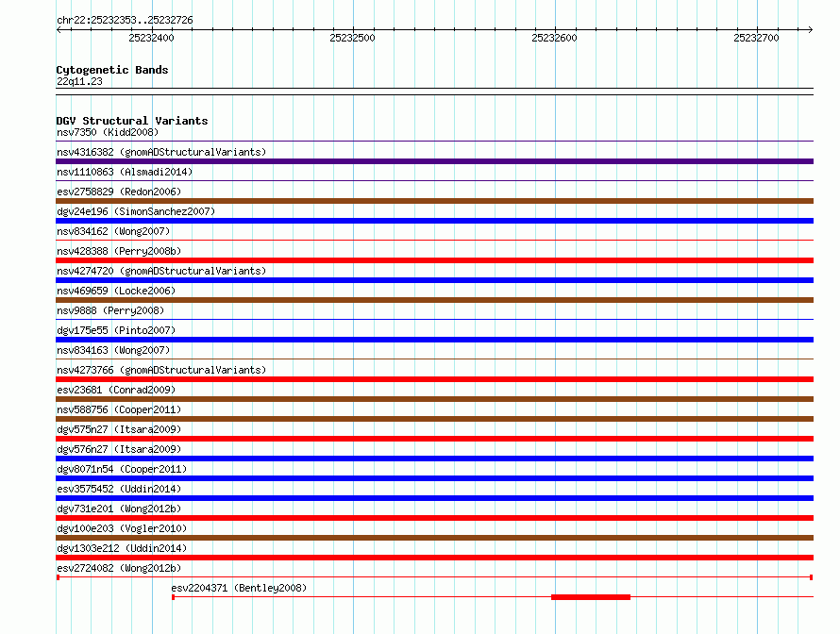Click the thick red segment of esv2204371
840x634 pixels.
591,597
